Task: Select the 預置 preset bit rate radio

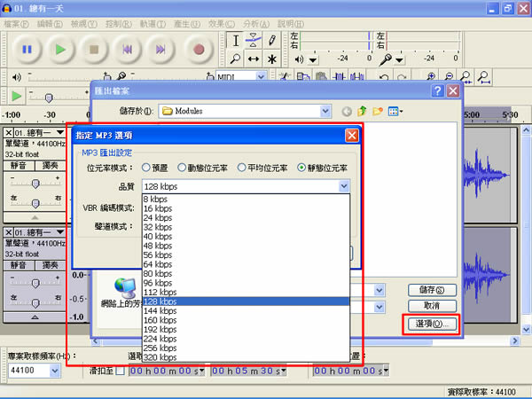Action: [x=146, y=168]
